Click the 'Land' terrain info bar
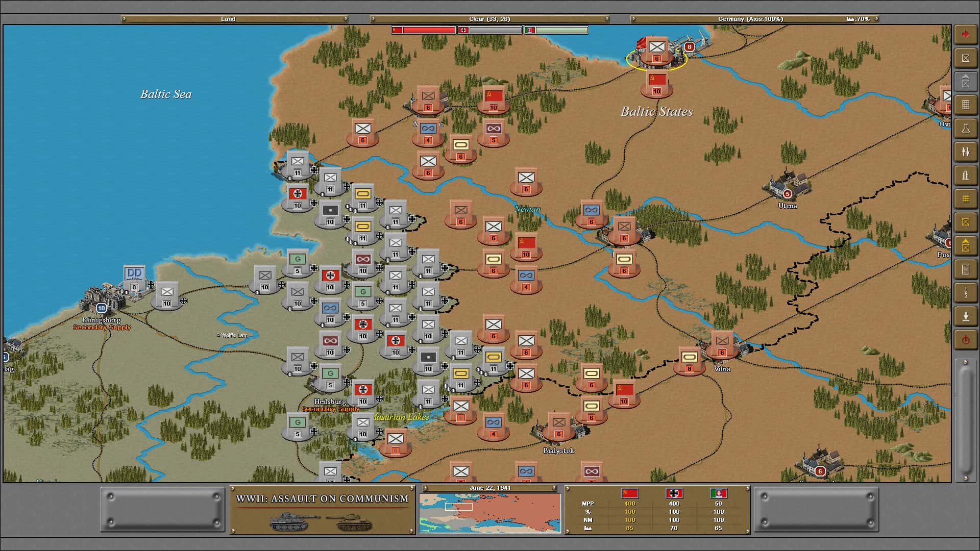This screenshot has width=980, height=551. click(235, 19)
